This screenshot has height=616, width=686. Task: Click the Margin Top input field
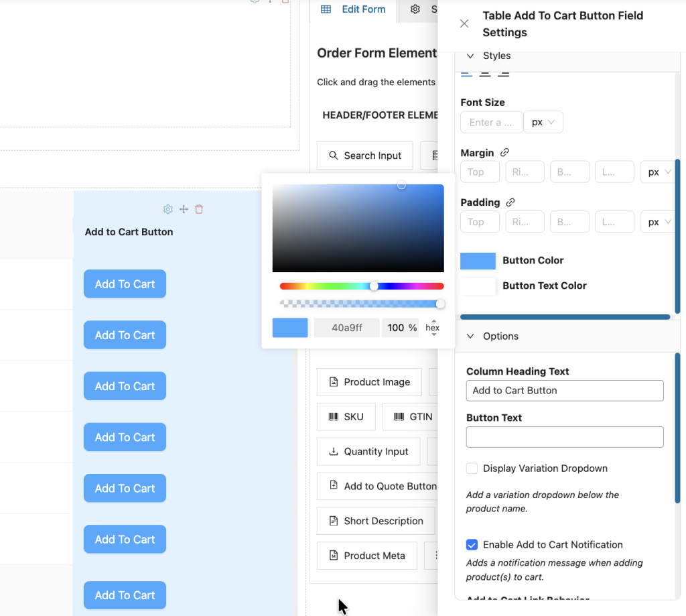[480, 172]
